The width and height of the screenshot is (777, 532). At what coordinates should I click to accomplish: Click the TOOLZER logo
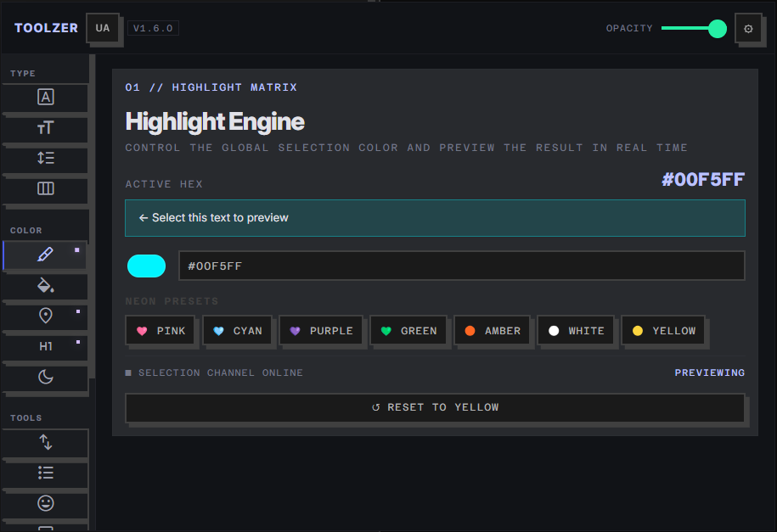[x=46, y=28]
